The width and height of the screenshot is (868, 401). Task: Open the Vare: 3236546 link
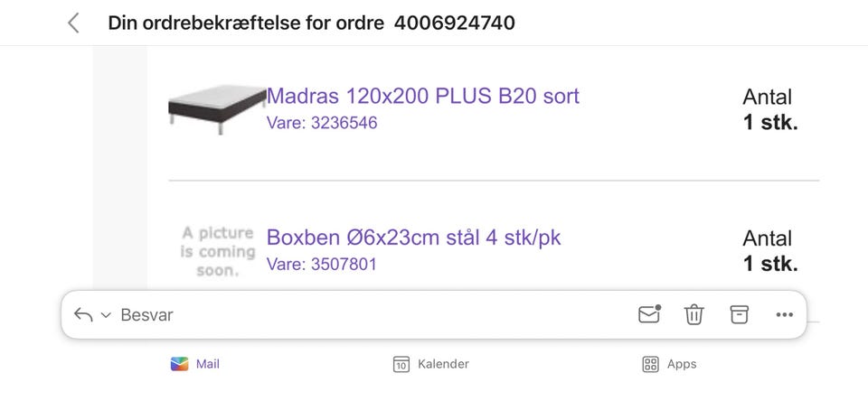pos(322,123)
